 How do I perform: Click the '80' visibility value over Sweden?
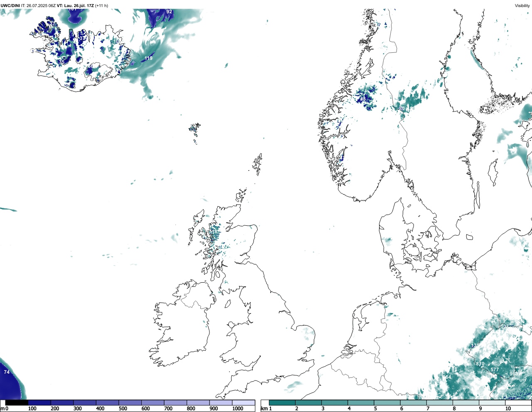click(402, 109)
